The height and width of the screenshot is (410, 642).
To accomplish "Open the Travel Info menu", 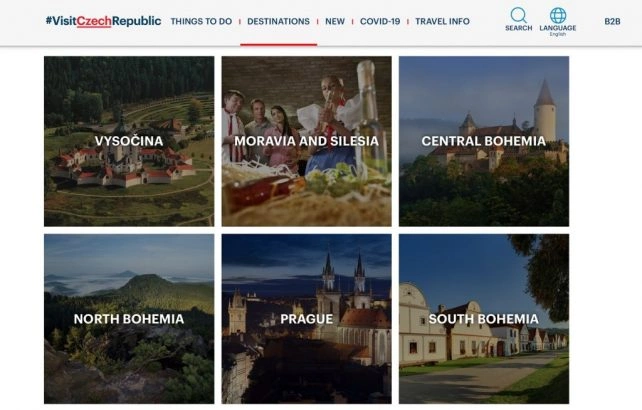I will (443, 21).
